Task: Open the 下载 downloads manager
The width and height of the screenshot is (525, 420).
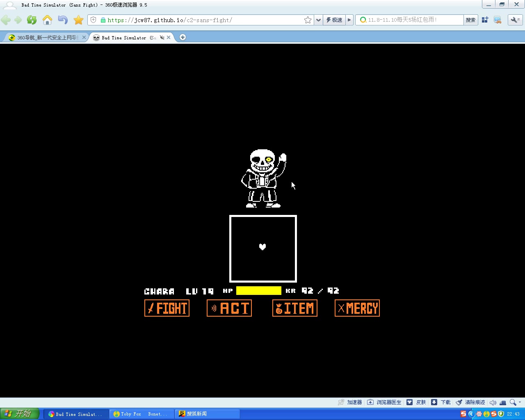Action: click(x=441, y=402)
